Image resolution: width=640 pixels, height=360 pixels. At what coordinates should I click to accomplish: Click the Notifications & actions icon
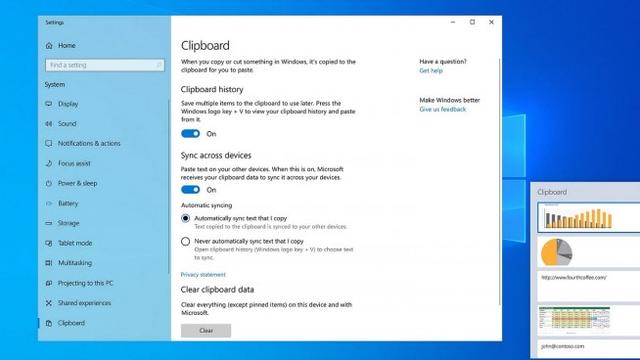coord(49,143)
